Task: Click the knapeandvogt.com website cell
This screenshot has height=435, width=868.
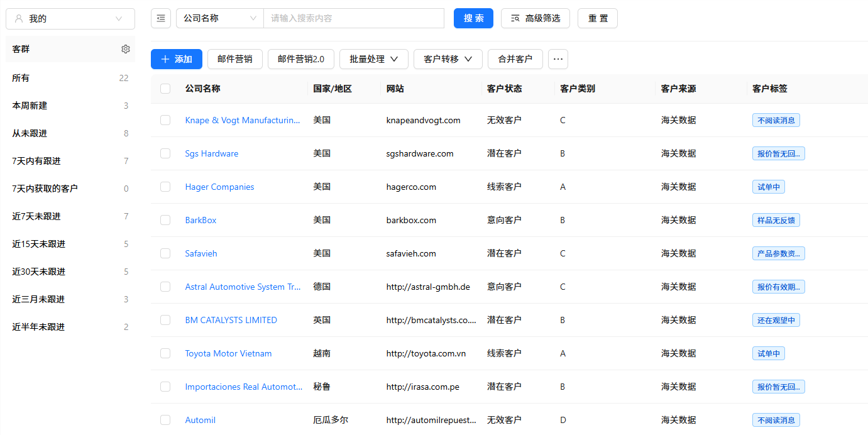Action: 424,120
